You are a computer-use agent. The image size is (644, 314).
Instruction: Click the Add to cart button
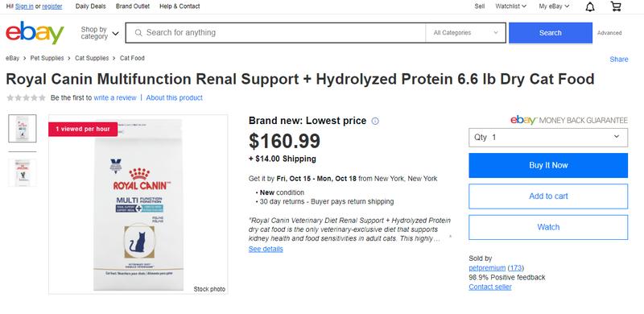pos(548,196)
